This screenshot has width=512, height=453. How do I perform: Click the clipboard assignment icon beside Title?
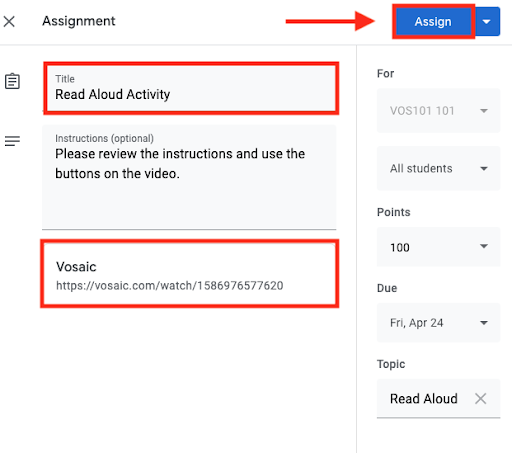pos(12,81)
